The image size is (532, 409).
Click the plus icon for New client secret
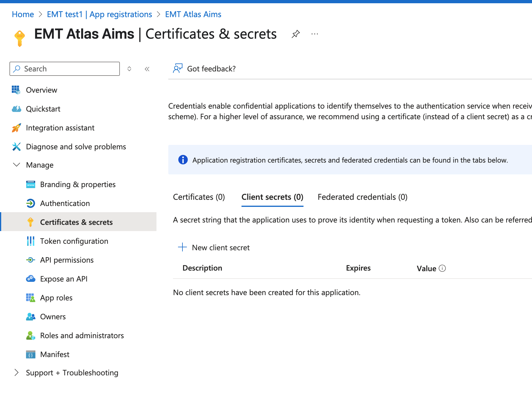(x=182, y=247)
